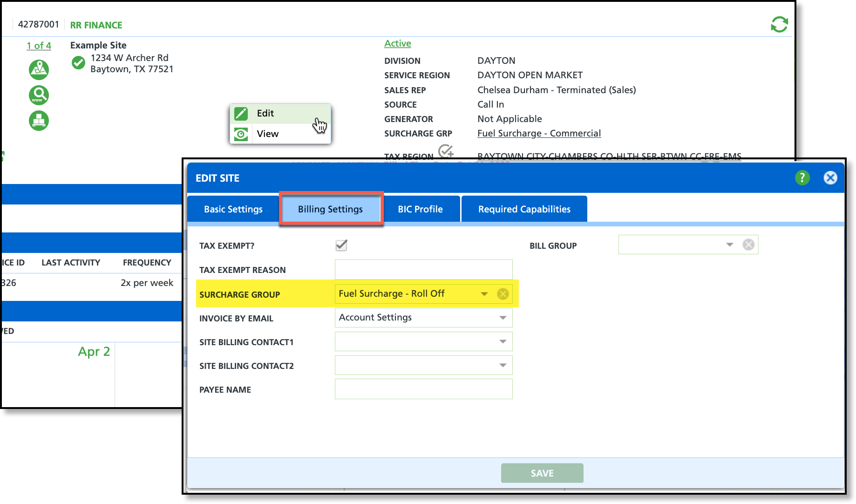
Task: Click account number 42787001
Action: [x=39, y=24]
